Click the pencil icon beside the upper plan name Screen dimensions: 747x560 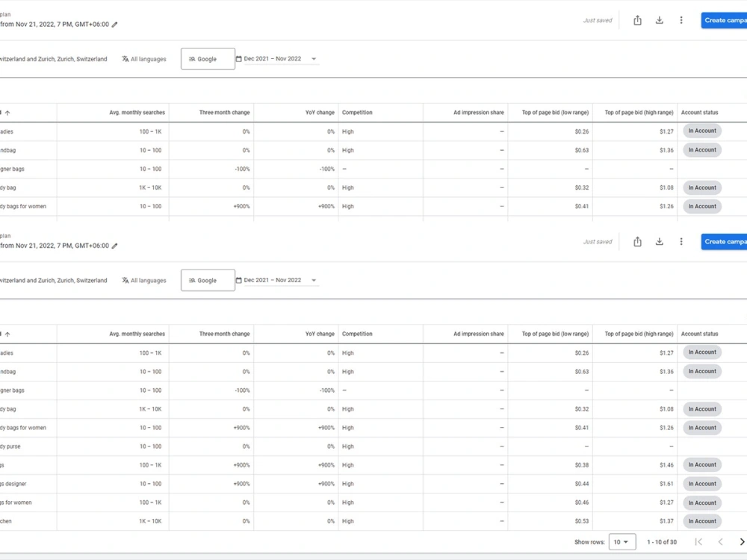[114, 25]
